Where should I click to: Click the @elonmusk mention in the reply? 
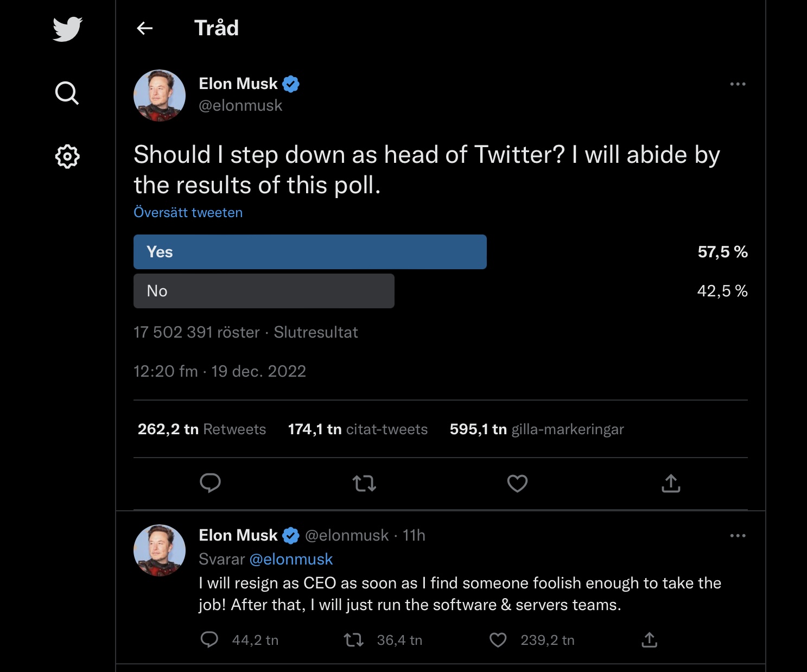click(x=291, y=559)
